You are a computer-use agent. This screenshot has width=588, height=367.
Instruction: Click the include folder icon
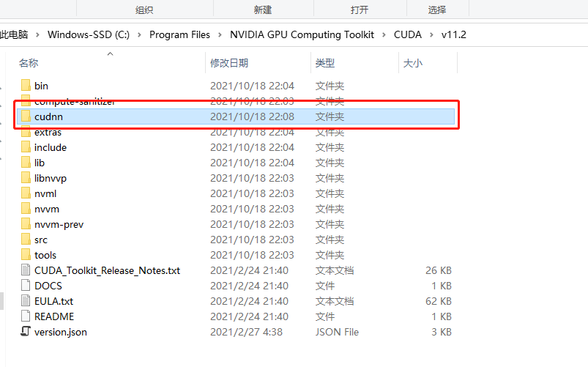(x=26, y=147)
